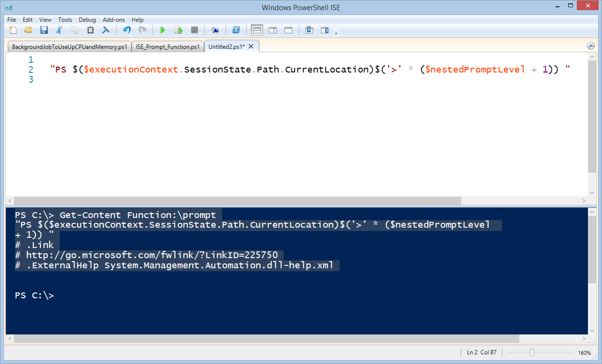Open the toolbar overflow dropdown arrow
Screen dimensions: 602x364
[336, 32]
